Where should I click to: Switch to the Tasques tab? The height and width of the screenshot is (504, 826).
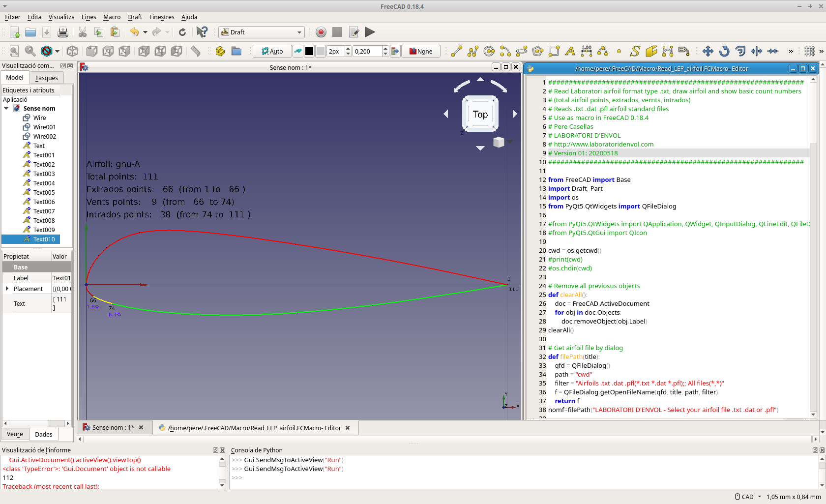tap(46, 78)
